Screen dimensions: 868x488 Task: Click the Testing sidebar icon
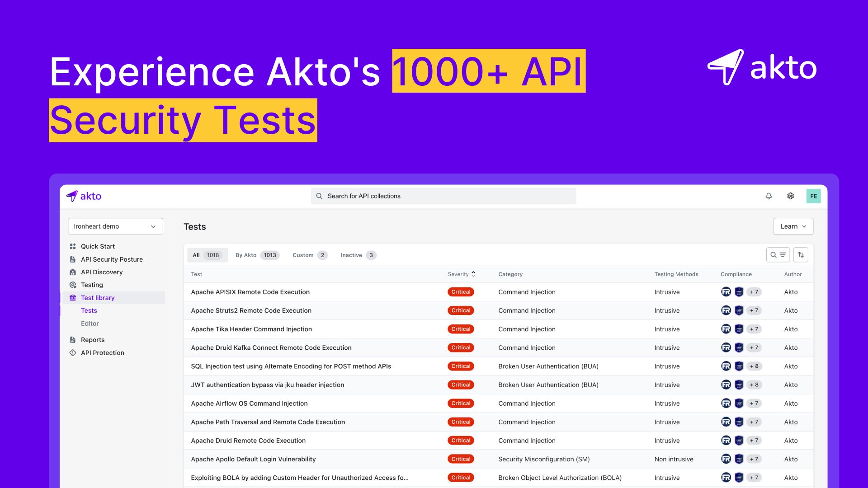73,285
